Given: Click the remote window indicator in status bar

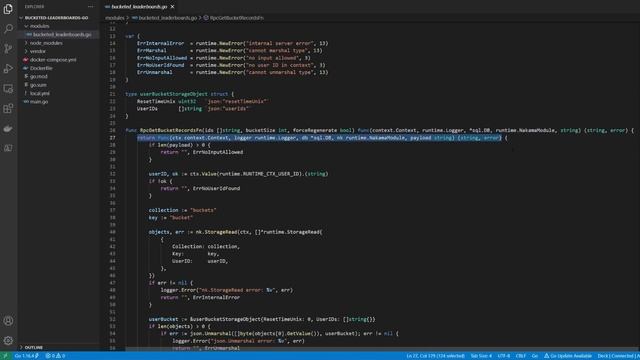Looking at the screenshot, I should [x=5, y=356].
